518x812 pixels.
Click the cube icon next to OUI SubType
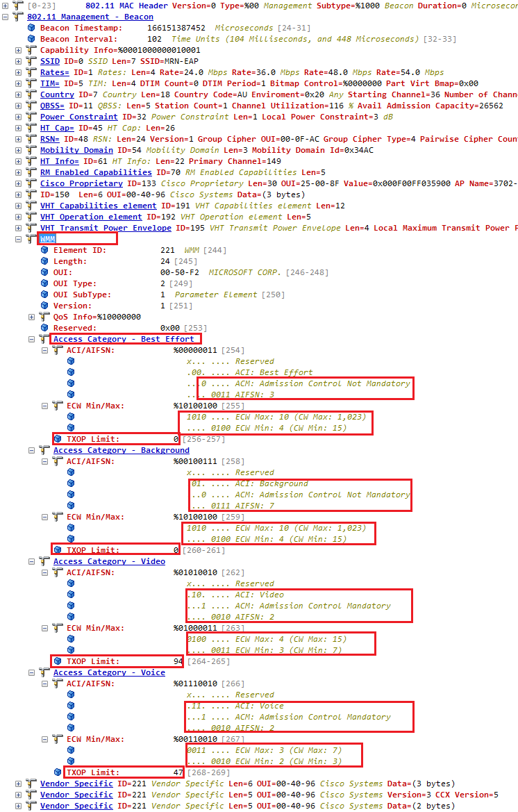point(44,295)
